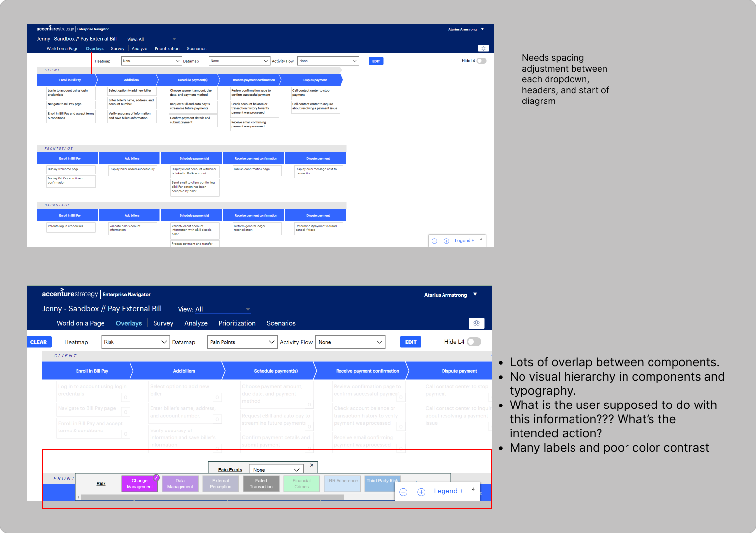
Task: Open the gear settings icon in the larger mockup
Action: [x=476, y=323]
